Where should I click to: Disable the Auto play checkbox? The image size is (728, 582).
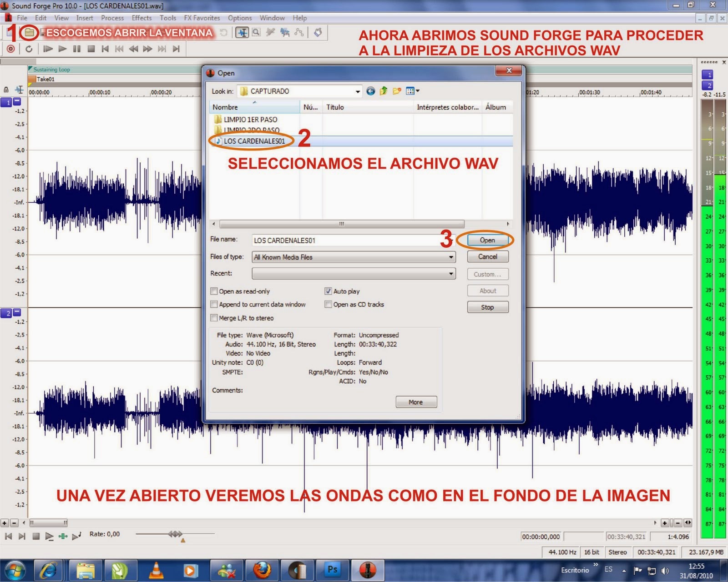(x=328, y=291)
